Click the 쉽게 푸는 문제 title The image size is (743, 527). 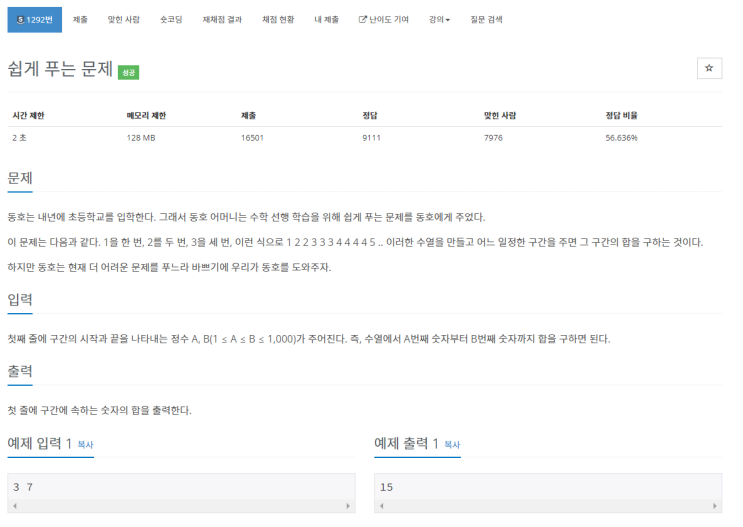click(x=60, y=69)
